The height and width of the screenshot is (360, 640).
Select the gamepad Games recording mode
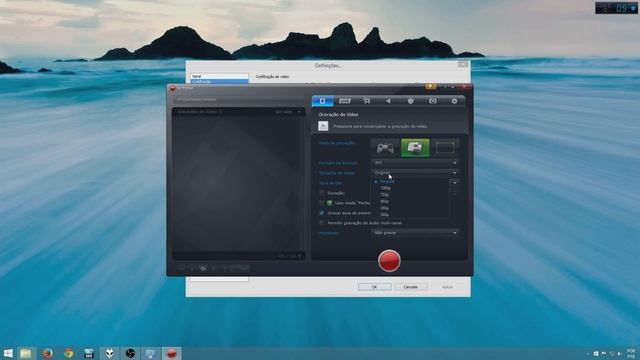[385, 147]
